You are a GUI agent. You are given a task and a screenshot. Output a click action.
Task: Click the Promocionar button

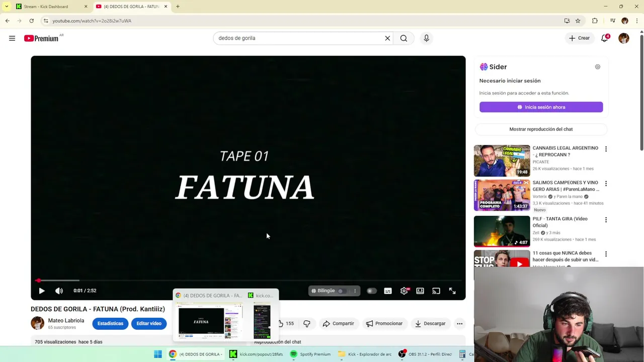[384, 323]
